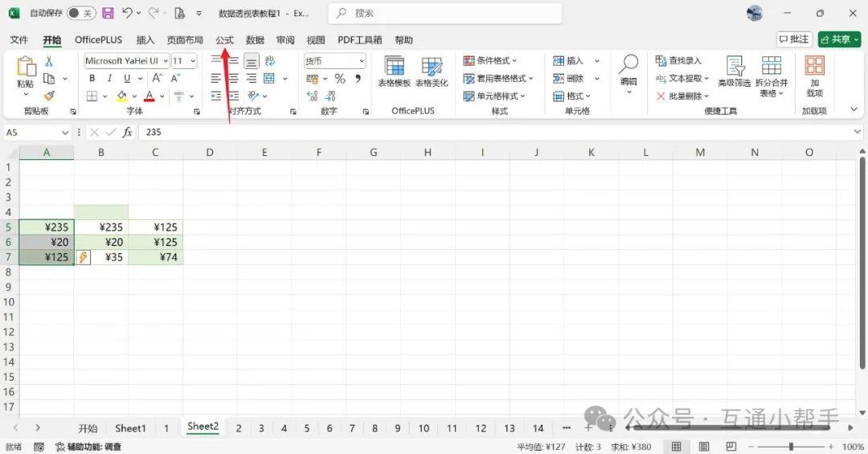Switch to the OfficePLUS tab
This screenshot has height=454, width=868.
pos(99,40)
